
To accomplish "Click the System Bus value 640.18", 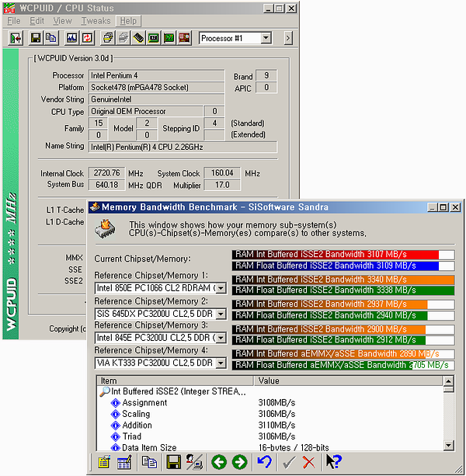I will (106, 185).
